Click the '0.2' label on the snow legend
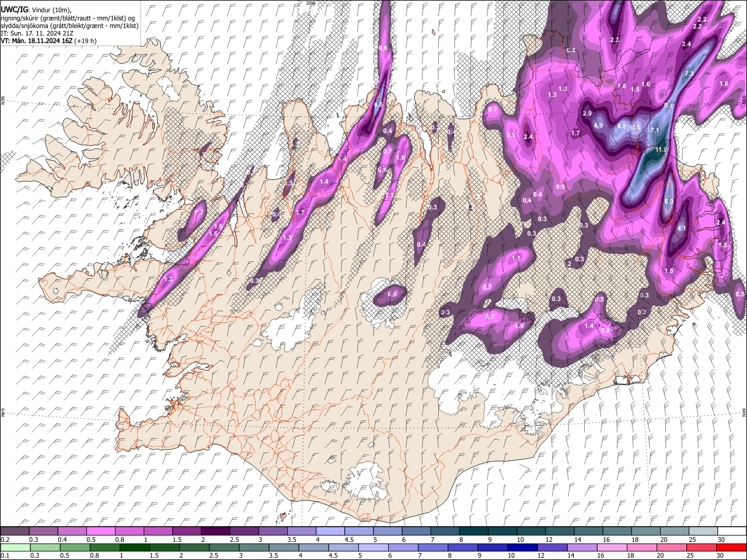The width and height of the screenshot is (747, 560). coord(5,540)
